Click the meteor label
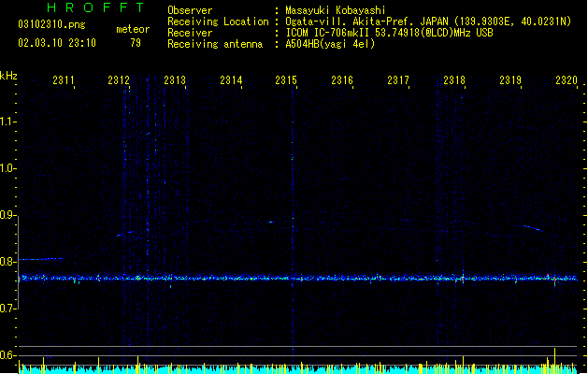 click(133, 29)
